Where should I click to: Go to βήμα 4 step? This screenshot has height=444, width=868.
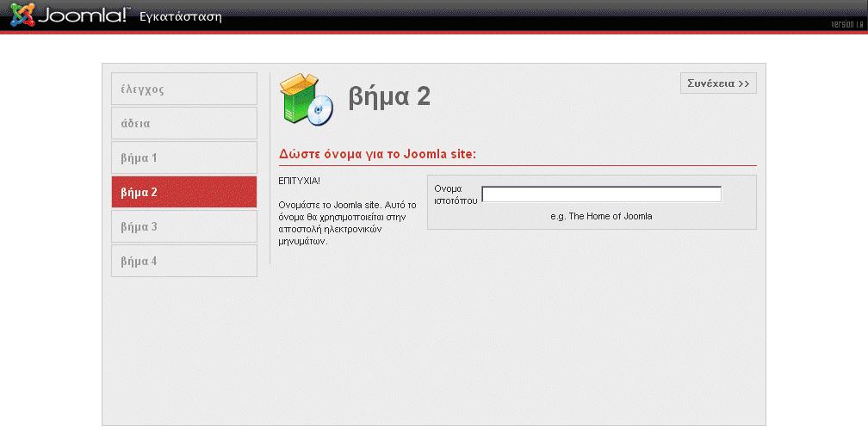point(184,261)
